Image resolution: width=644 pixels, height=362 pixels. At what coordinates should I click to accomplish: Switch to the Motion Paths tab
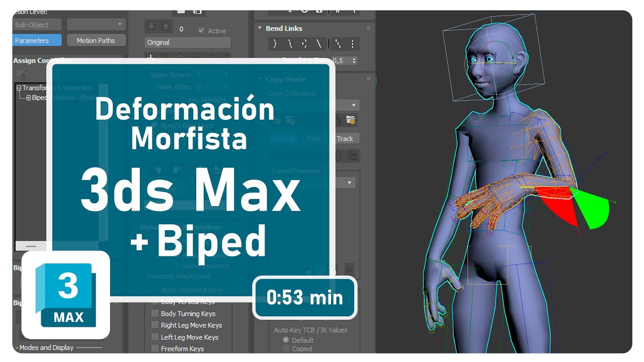[x=96, y=40]
